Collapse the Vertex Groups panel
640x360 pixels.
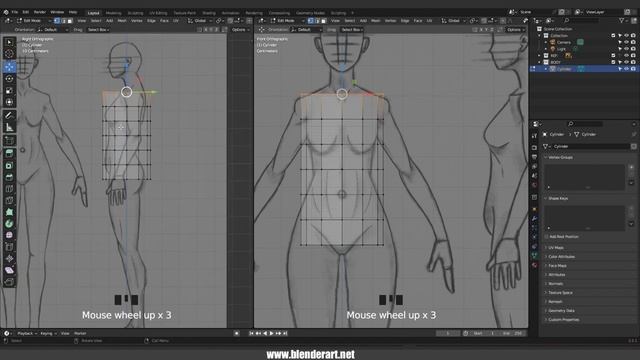click(x=560, y=157)
